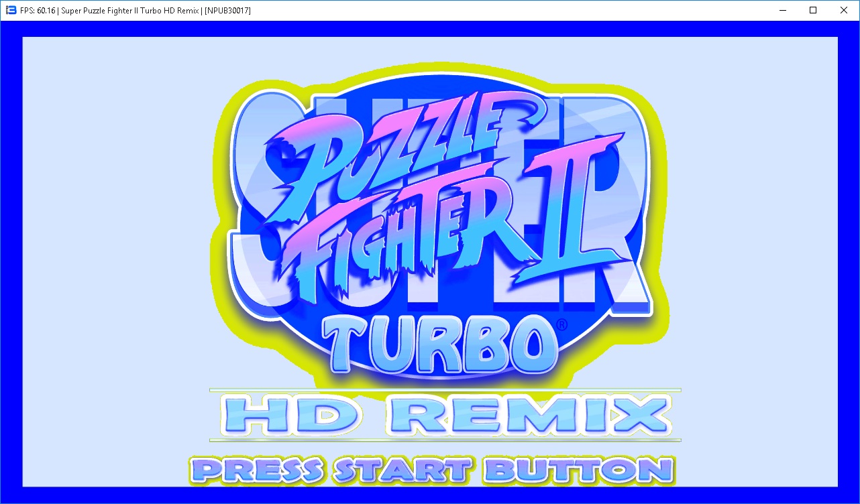Click the word BUTTON in the prompt
Screen dimensions: 860x504
578,470
